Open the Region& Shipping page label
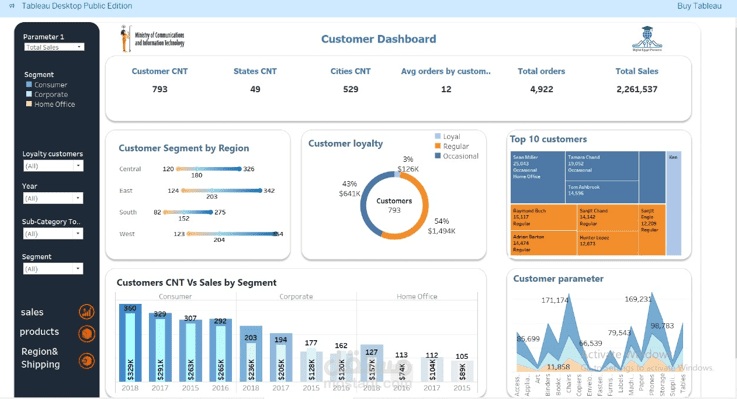 tap(40, 358)
